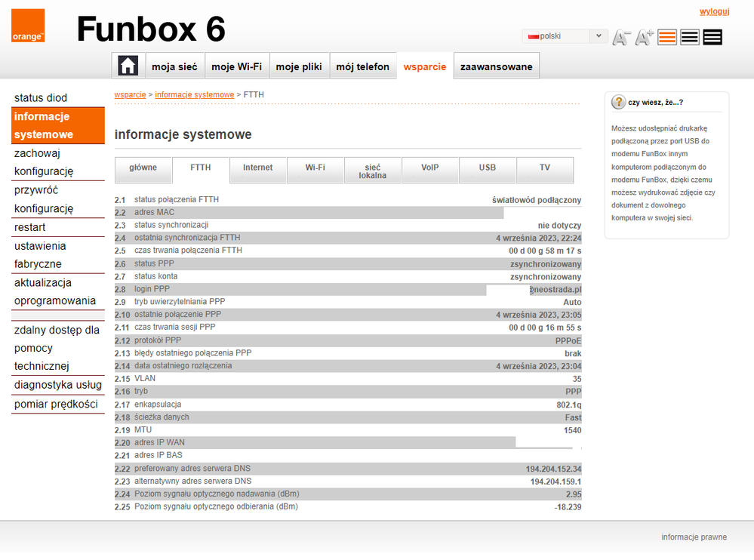754x560 pixels.
Task: Select the white-on-black high contrast icon
Action: pos(712,37)
